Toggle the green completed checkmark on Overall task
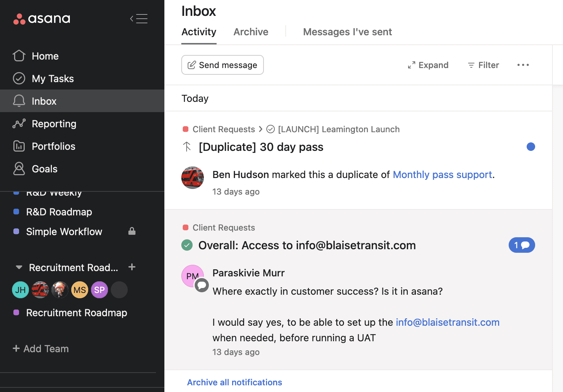 click(187, 245)
